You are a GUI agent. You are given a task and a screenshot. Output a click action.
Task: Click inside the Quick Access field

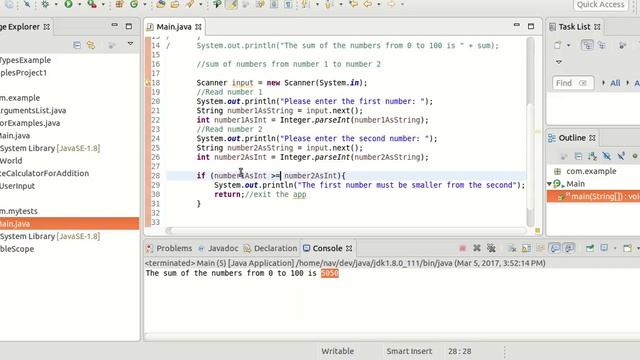click(600, 4)
